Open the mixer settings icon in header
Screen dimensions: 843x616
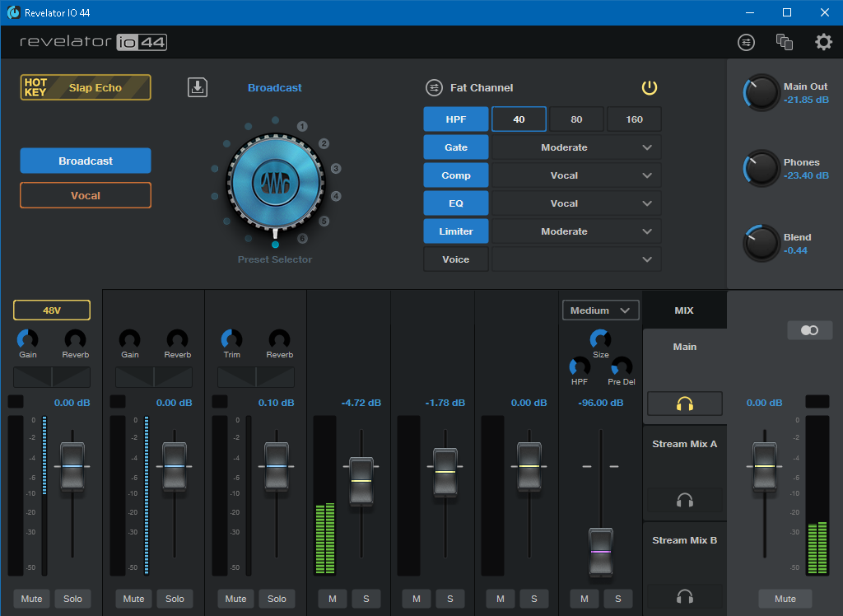coord(746,42)
